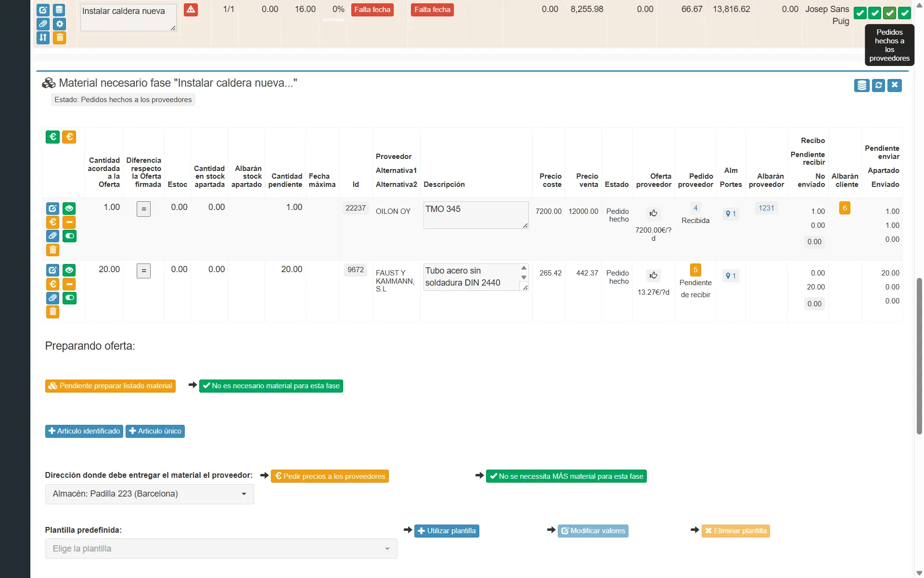
Task: Click green euro icon above material table
Action: pos(52,137)
